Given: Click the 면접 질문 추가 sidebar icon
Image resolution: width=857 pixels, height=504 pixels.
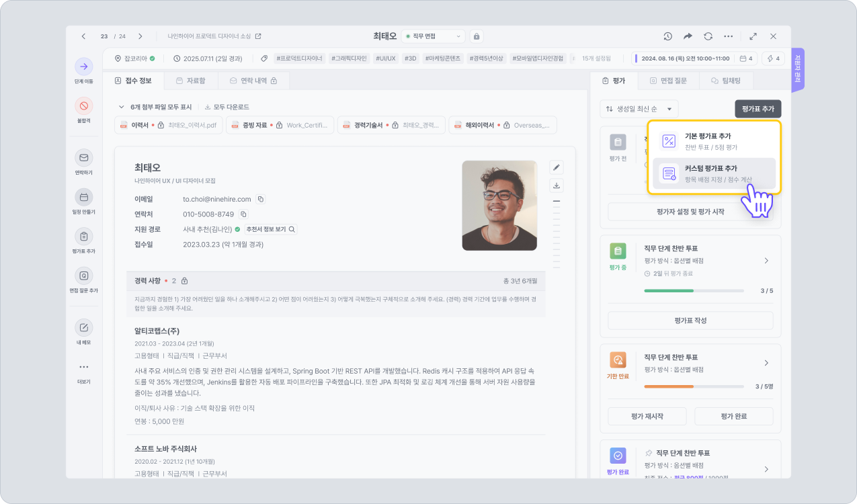Looking at the screenshot, I should pyautogui.click(x=84, y=276).
